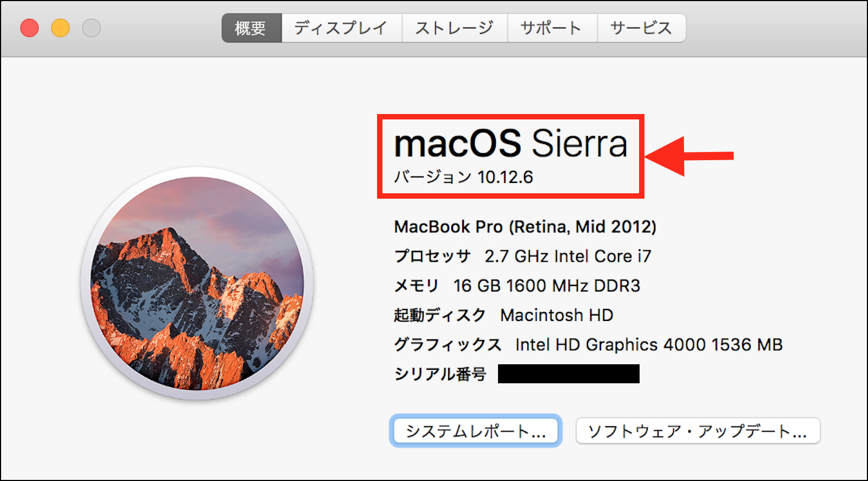Click the メモリ 16 GB memory line

tap(517, 286)
